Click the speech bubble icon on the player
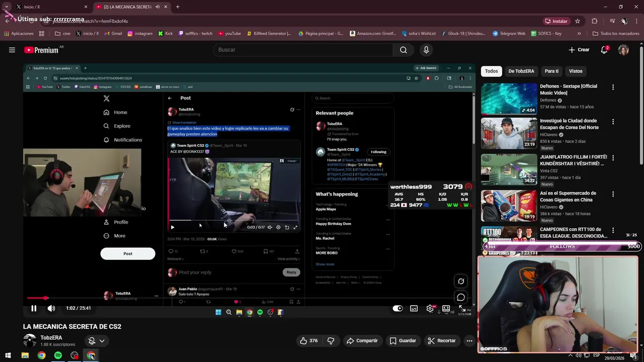Image resolution: width=644 pixels, height=362 pixels. (x=461, y=297)
